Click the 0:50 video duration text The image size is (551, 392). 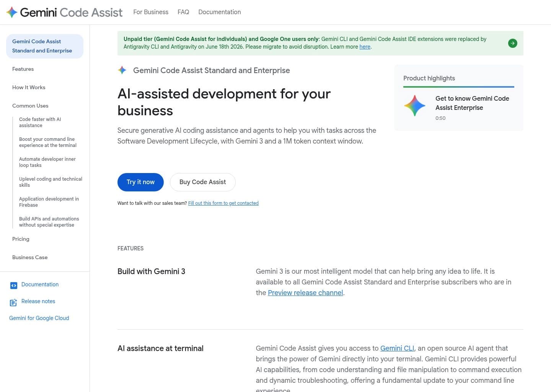(x=440, y=118)
